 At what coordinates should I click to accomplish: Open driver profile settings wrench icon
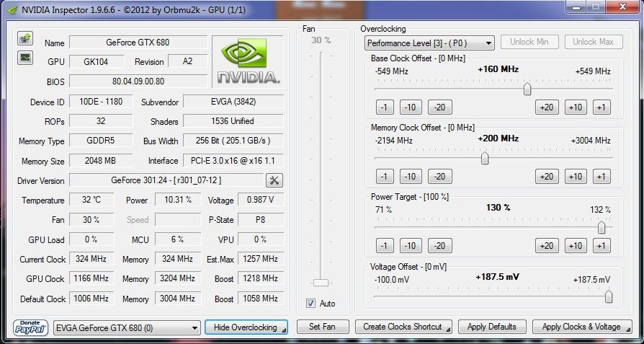pos(274,180)
